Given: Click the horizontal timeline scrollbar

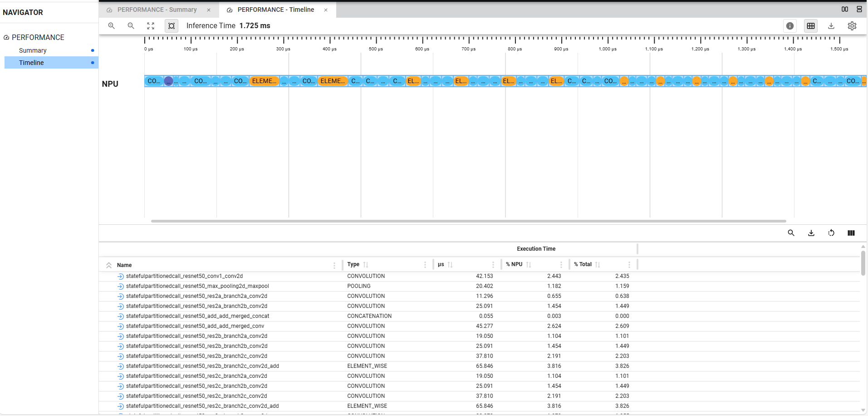Looking at the screenshot, I should 468,221.
